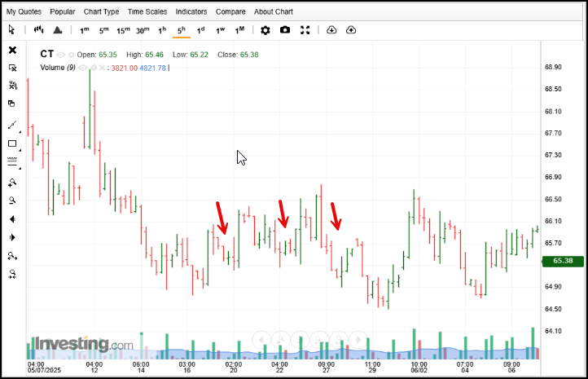Expand line tool options small triangle
This screenshot has width=588, height=379.
point(20,132)
